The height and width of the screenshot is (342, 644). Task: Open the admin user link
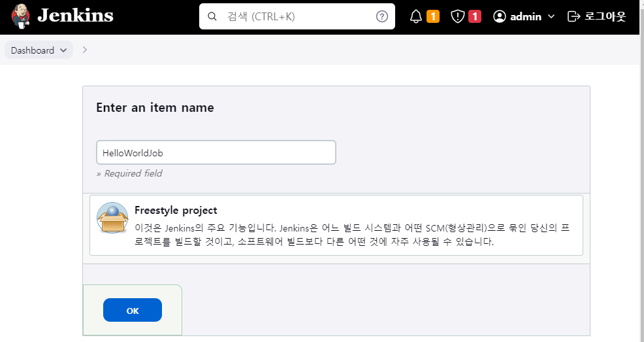click(x=526, y=16)
